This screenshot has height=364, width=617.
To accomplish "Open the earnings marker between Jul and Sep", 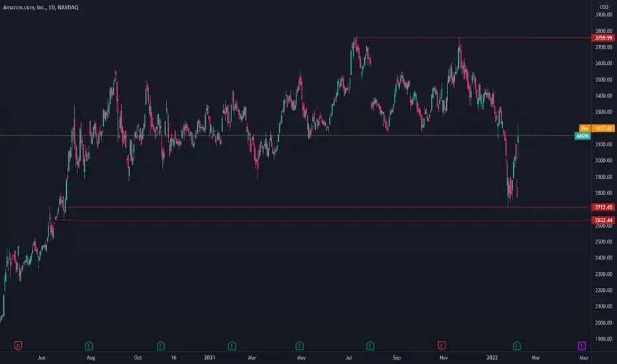I will point(370,346).
